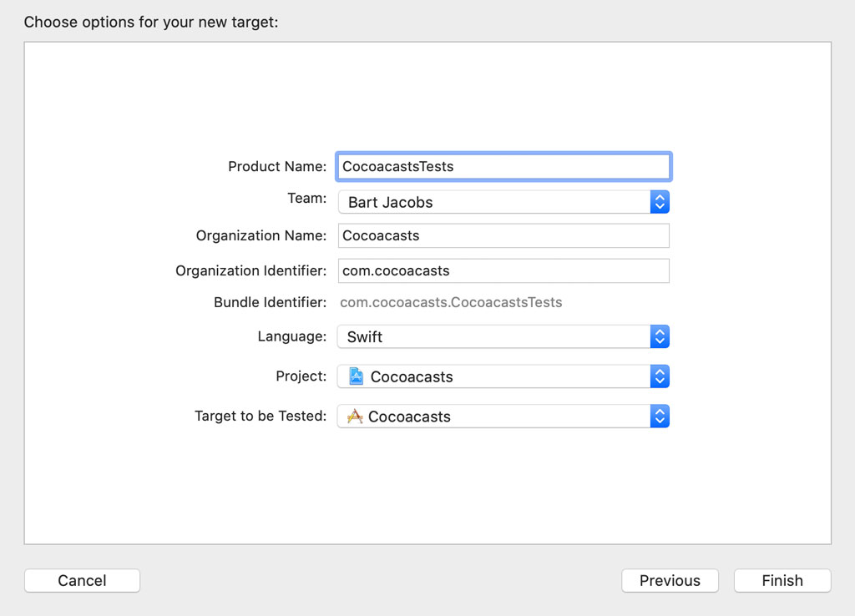The image size is (855, 616).
Task: Select the Product Name text field
Action: pos(503,166)
